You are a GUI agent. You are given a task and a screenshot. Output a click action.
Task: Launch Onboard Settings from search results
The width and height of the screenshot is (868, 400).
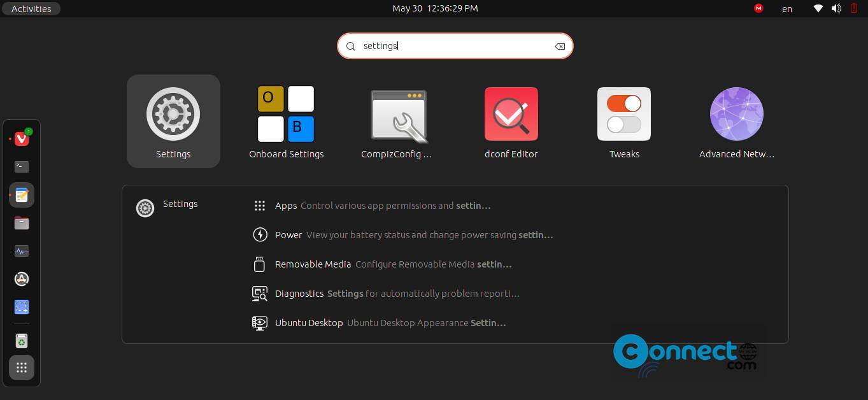point(286,122)
